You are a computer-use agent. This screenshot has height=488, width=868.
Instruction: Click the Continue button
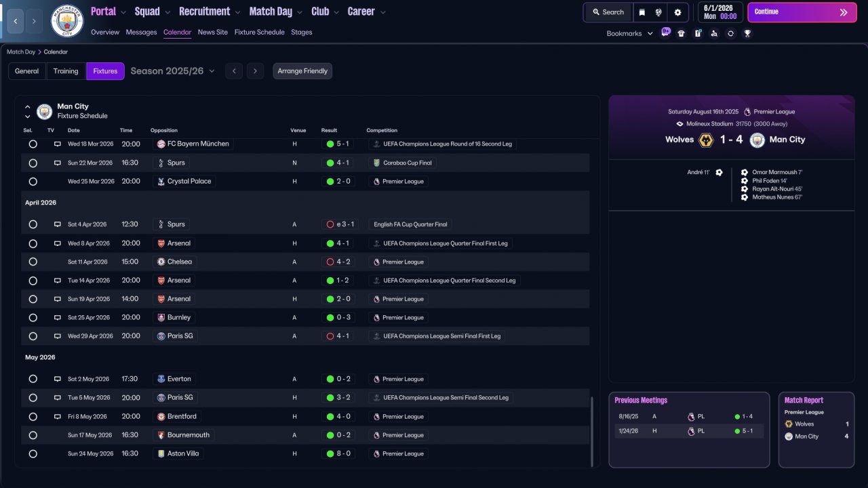pyautogui.click(x=802, y=12)
